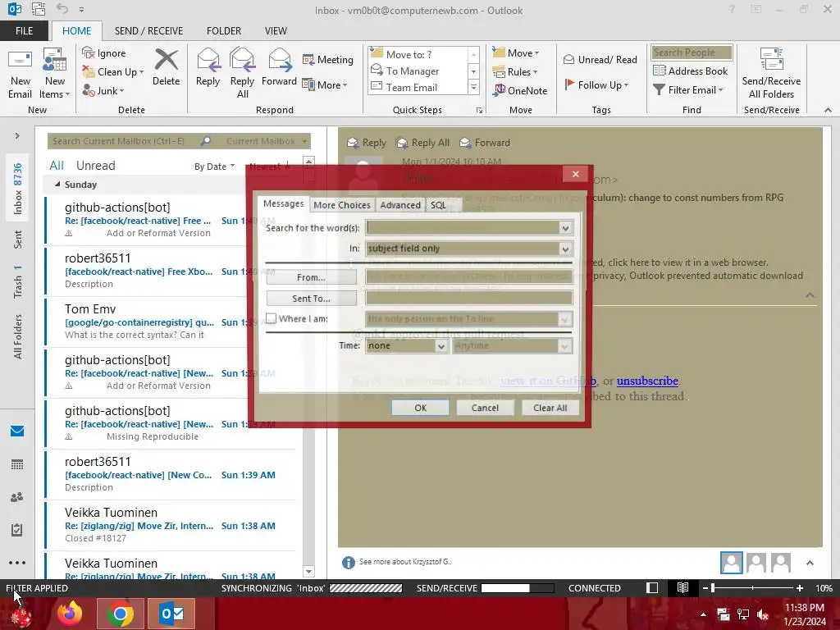Open the Address Book
The height and width of the screenshot is (630, 840).
(x=691, y=71)
